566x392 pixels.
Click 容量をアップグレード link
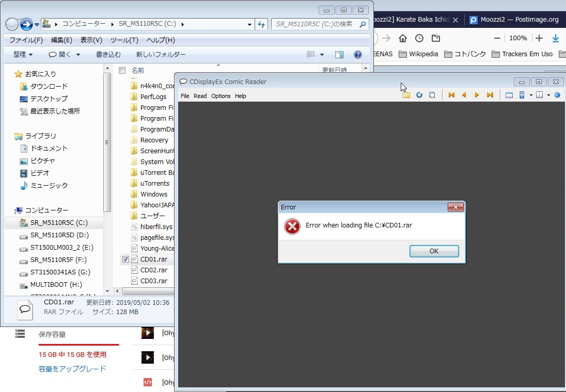pos(72,369)
